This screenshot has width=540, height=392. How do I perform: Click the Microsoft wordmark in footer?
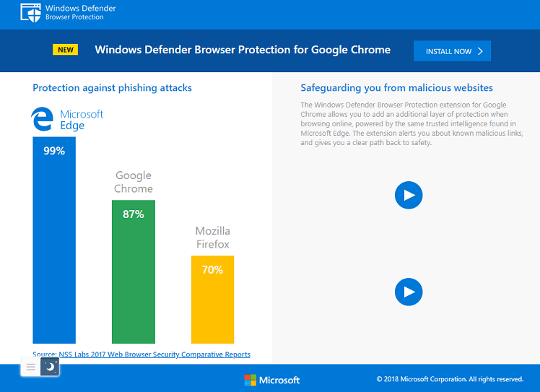(x=279, y=380)
